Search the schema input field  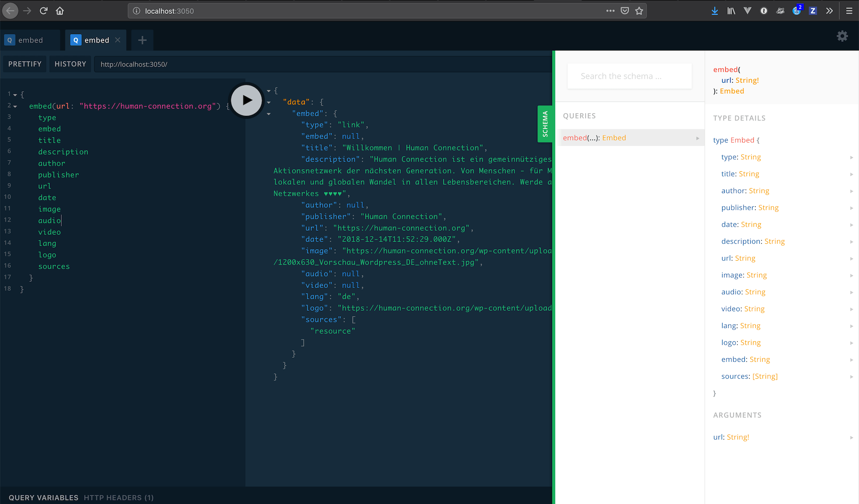pos(629,76)
